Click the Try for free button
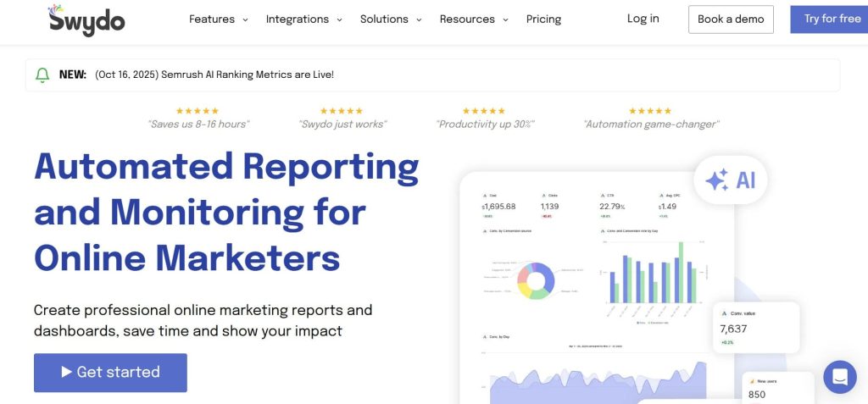Image resolution: width=868 pixels, height=404 pixels. (831, 19)
